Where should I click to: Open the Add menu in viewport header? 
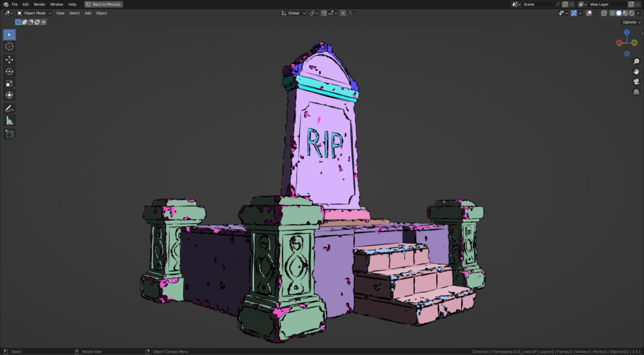click(x=88, y=13)
